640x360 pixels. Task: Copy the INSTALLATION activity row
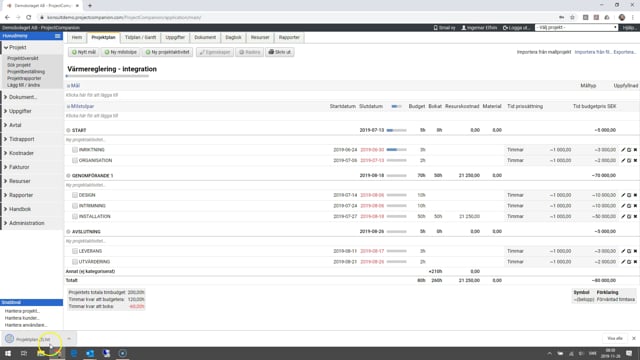(629, 216)
